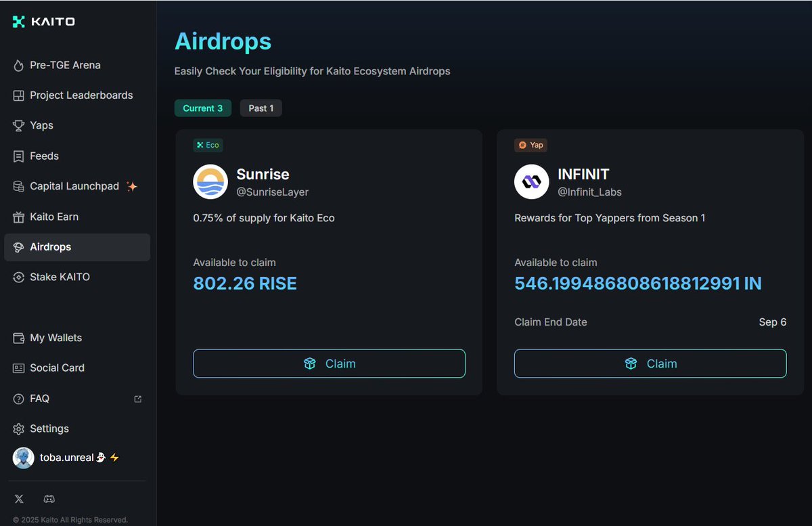The image size is (812, 526).
Task: Click the @Infinit_Labs handle
Action: pyautogui.click(x=589, y=192)
